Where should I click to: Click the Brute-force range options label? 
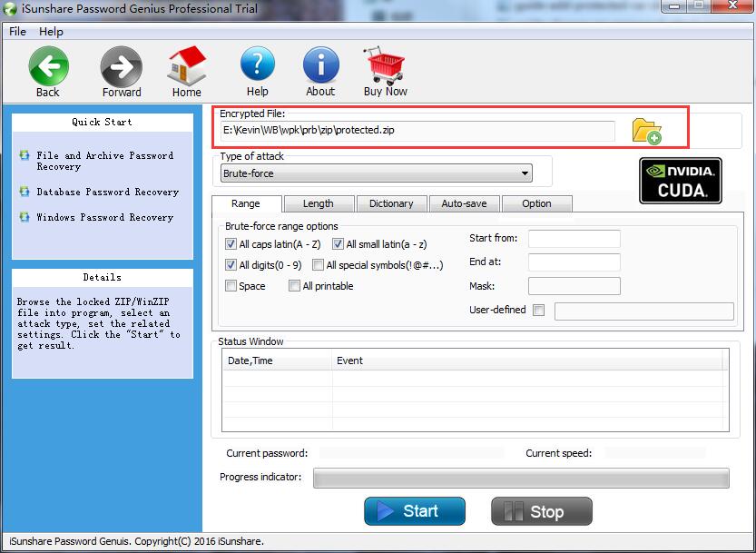pos(281,226)
